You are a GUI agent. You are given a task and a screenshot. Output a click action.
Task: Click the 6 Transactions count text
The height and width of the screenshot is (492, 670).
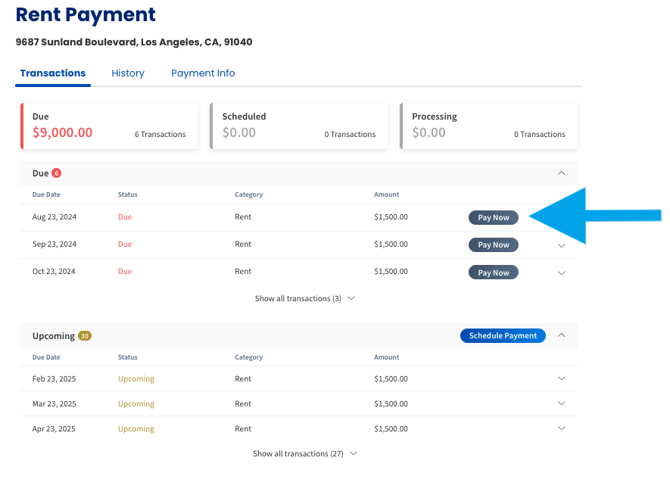(160, 134)
